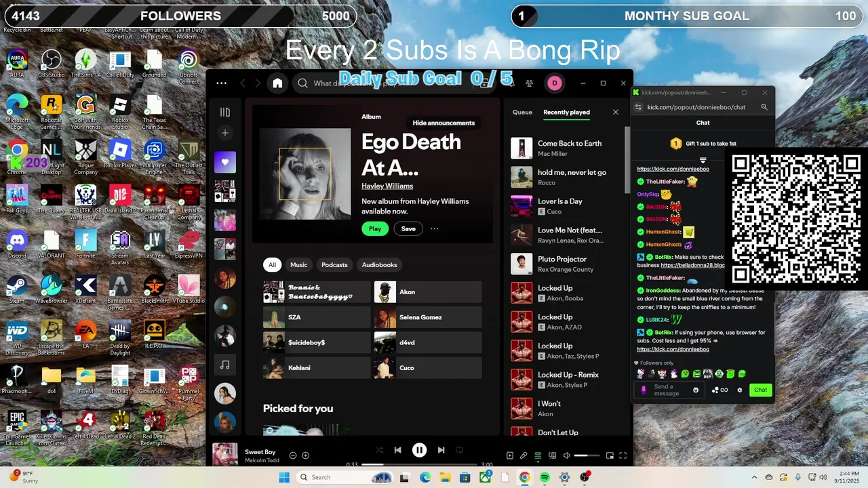Open Kick chat settings gear
The image size is (868, 488).
tap(740, 390)
